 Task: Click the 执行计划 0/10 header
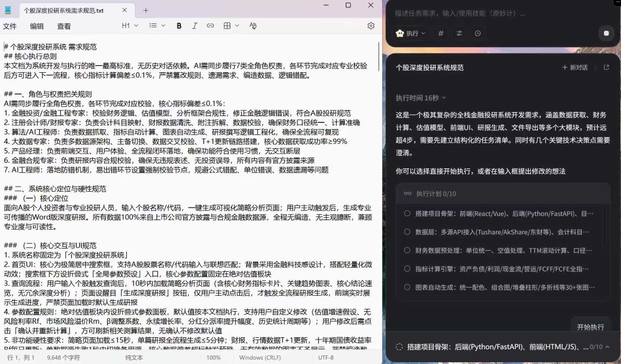tap(503, 194)
